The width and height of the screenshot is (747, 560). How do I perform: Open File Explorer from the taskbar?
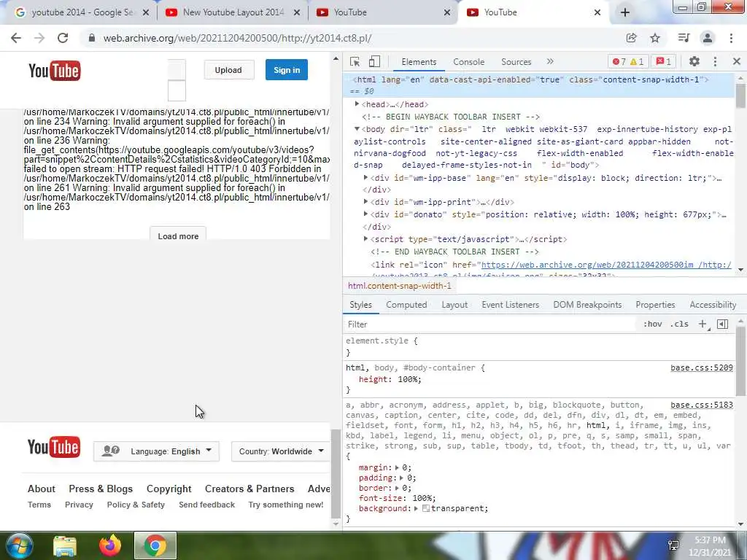click(x=65, y=545)
